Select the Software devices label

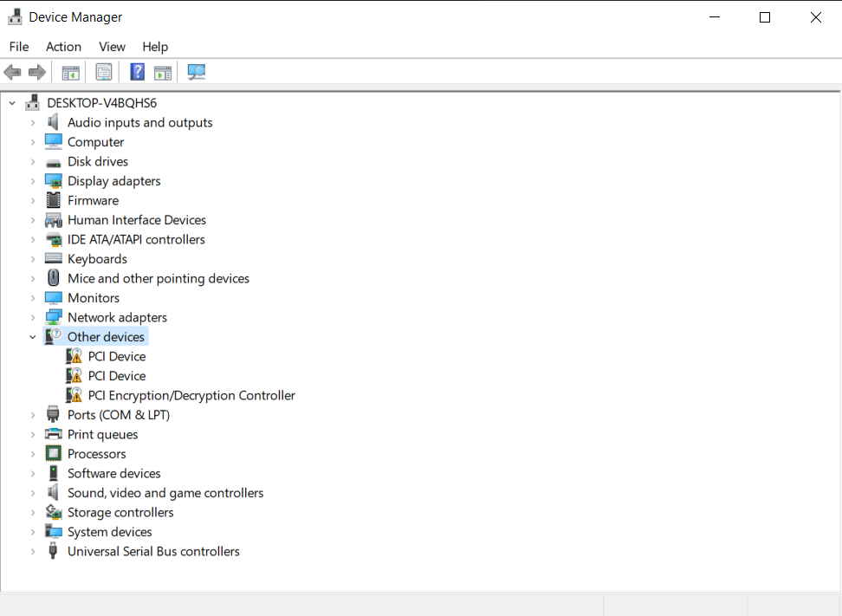click(x=113, y=473)
